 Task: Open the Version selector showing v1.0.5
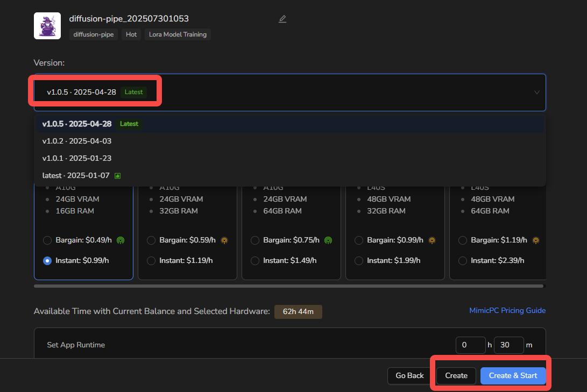[290, 92]
